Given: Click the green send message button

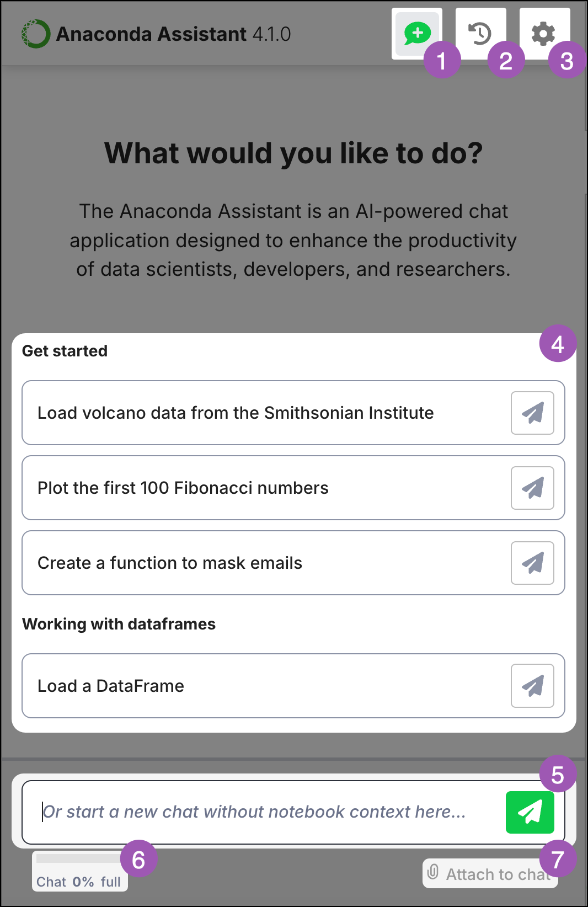Looking at the screenshot, I should point(530,812).
